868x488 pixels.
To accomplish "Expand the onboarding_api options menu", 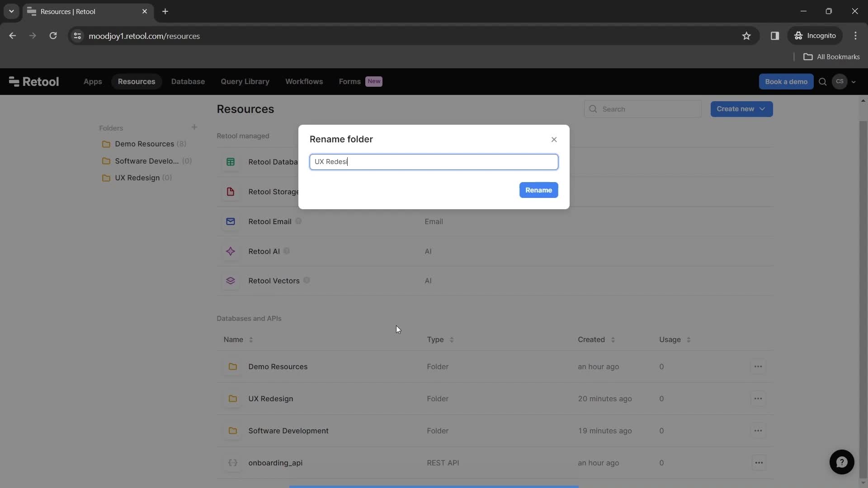I will (758, 462).
